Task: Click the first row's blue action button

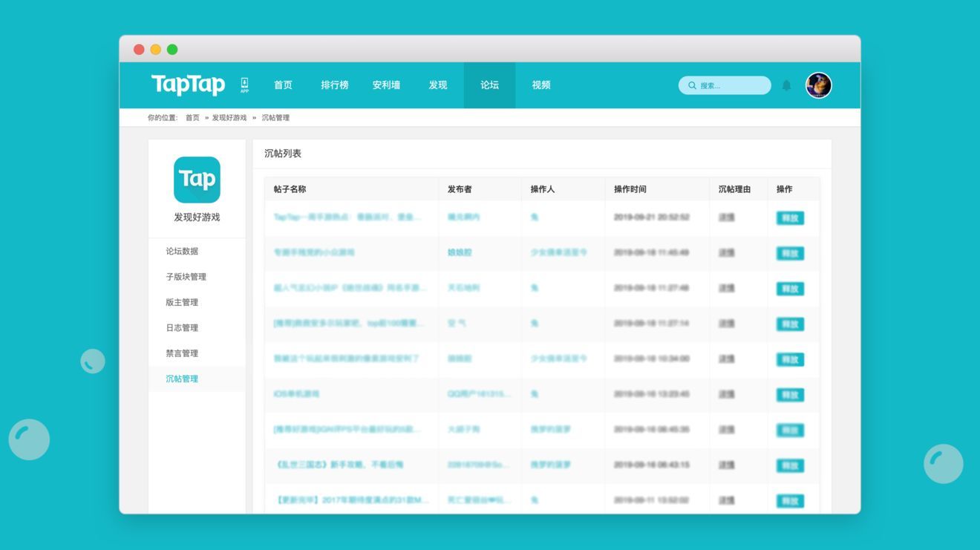Action: [x=790, y=217]
